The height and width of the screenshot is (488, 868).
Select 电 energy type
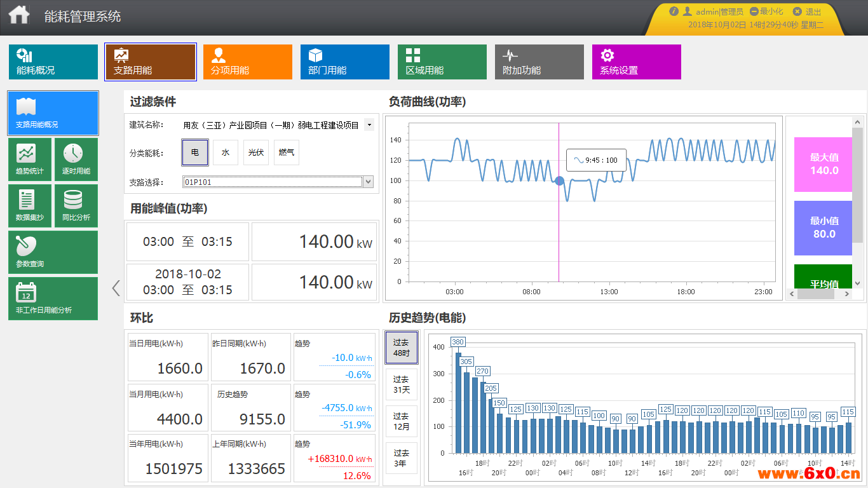click(x=195, y=152)
